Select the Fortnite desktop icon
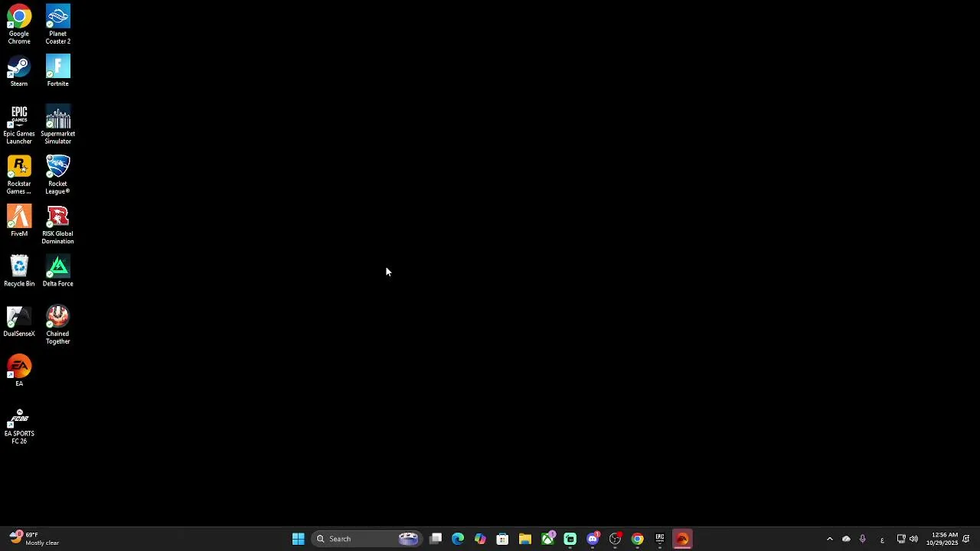The width and height of the screenshot is (980, 551). 57,71
